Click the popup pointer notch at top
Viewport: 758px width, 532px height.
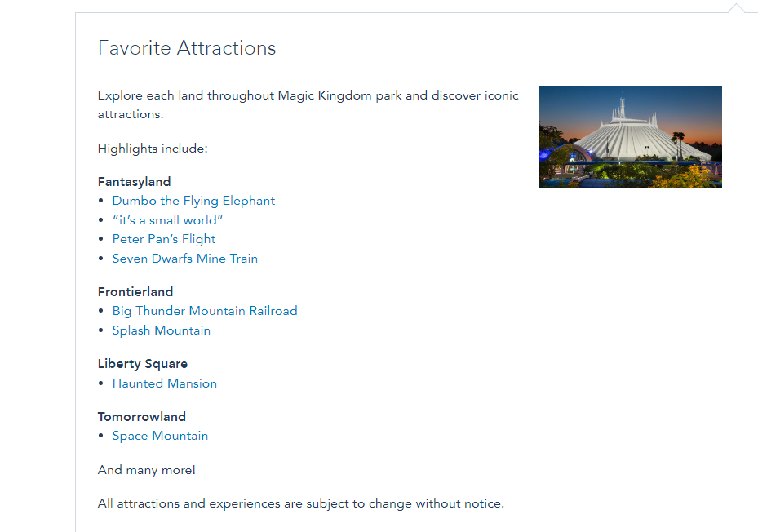coord(737,8)
